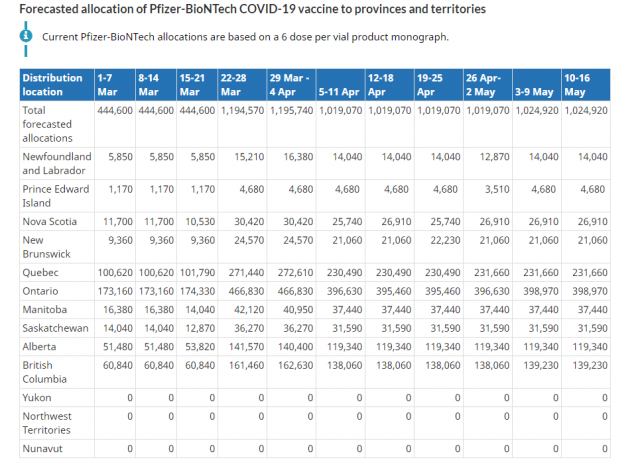Viewport: 640px width, 472px height.
Task: Click total value 1,194,570 for 22-28 Mar
Action: 242,110
